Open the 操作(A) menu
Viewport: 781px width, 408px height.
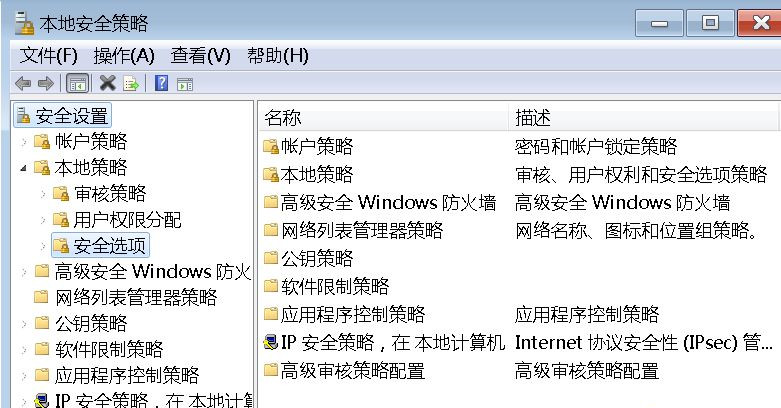coord(124,55)
